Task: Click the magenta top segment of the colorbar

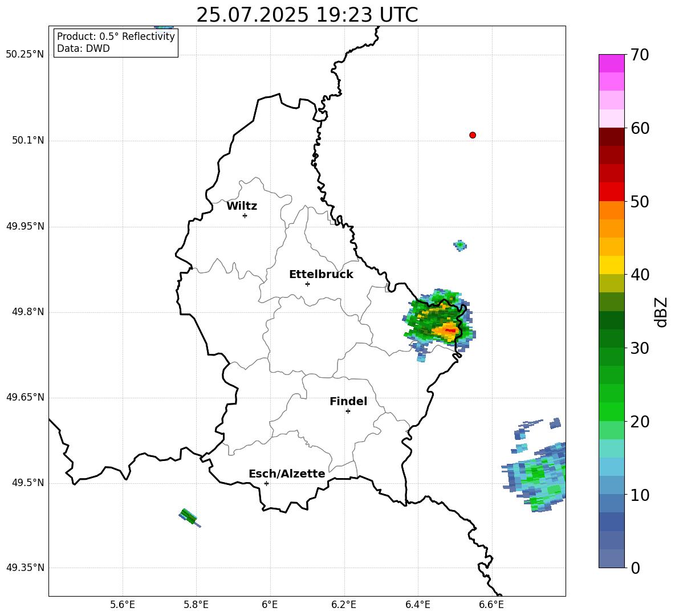Action: (611, 63)
